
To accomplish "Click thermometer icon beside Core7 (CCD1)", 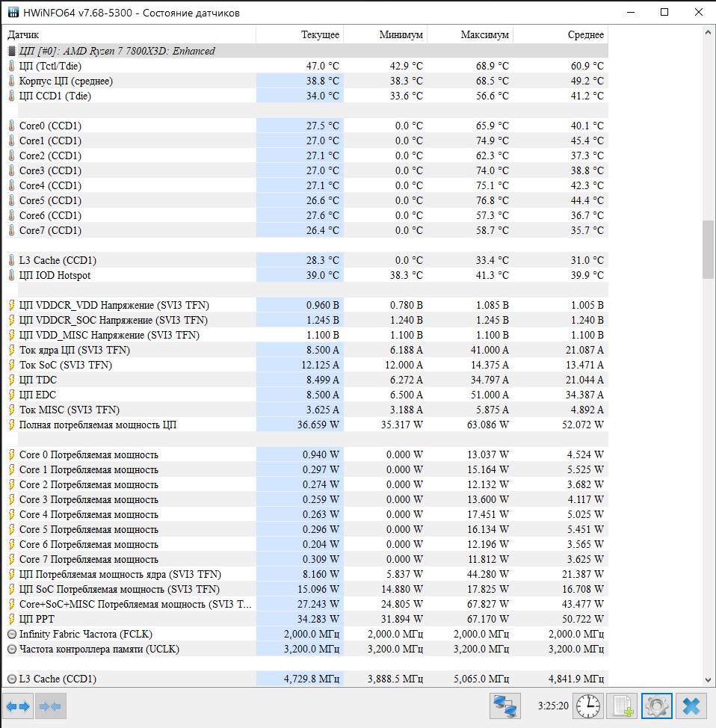I will tap(12, 230).
